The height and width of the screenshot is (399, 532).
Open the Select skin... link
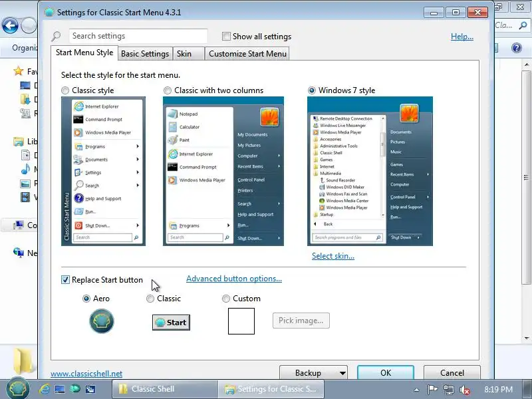[x=333, y=256]
